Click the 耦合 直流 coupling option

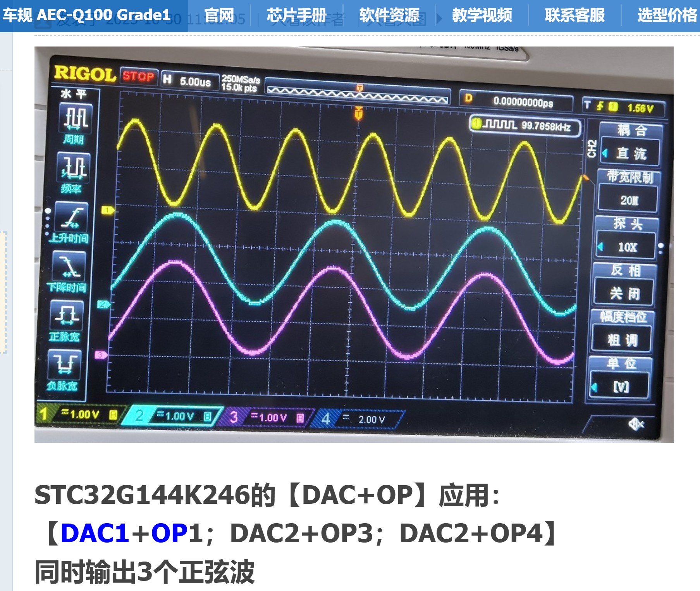(631, 144)
